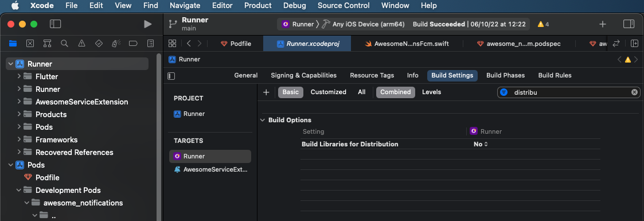Switch to the Podfile editor tab
The image size is (644, 221).
[236, 44]
